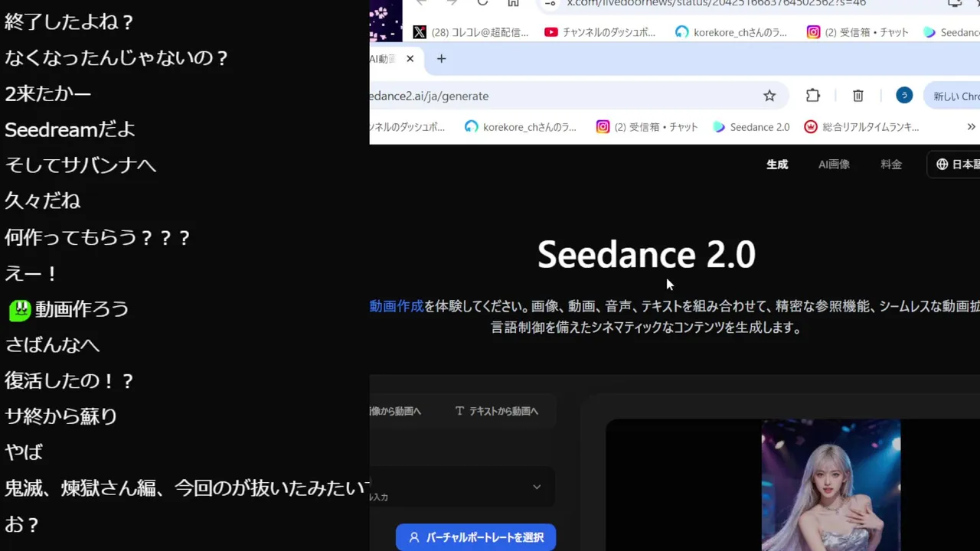
Task: Expand the model dropdown chevron
Action: [x=537, y=487]
